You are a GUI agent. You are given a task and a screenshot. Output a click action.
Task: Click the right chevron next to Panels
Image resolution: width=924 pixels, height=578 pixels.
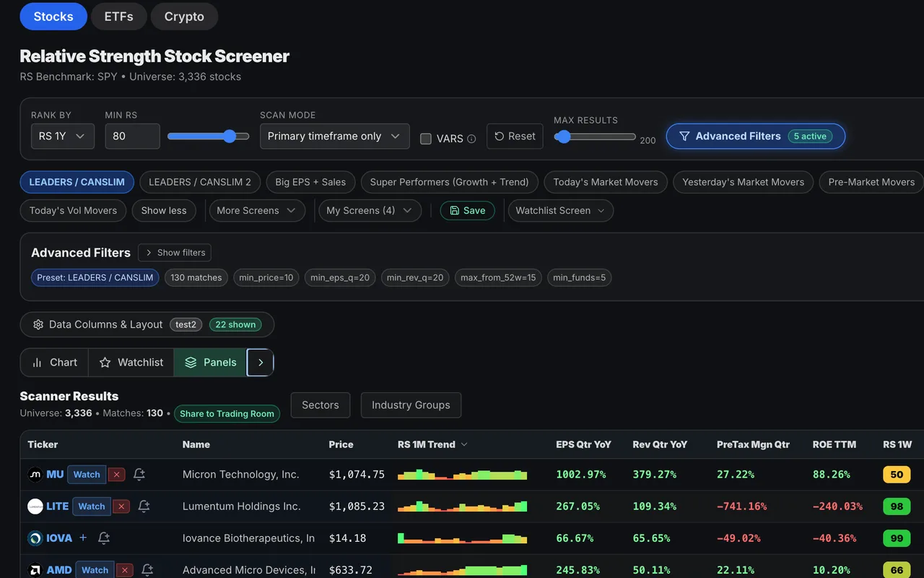pyautogui.click(x=261, y=363)
